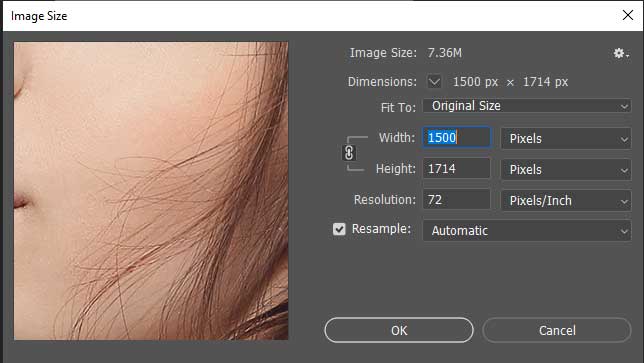Click the Width label
644x363 pixels.
coord(397,138)
